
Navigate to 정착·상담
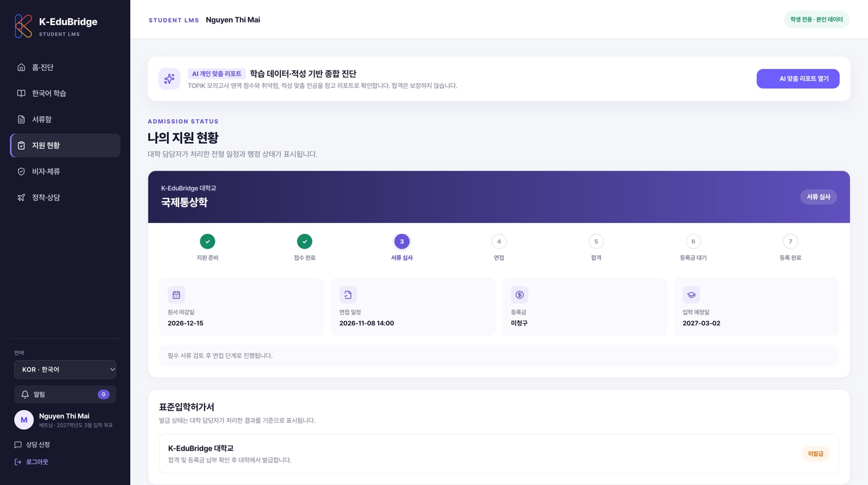point(65,197)
